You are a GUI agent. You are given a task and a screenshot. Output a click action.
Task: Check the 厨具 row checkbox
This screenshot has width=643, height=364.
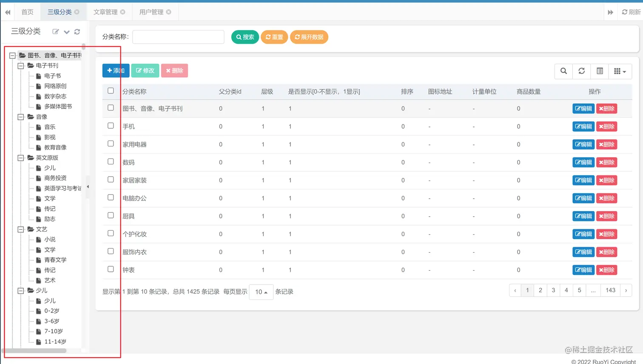(111, 215)
